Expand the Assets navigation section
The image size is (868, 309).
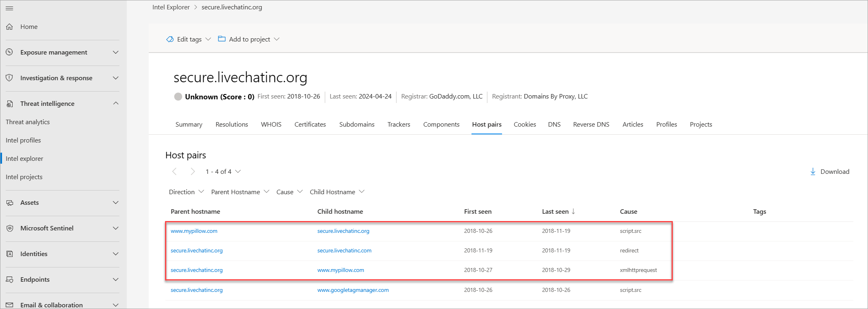pyautogui.click(x=116, y=203)
